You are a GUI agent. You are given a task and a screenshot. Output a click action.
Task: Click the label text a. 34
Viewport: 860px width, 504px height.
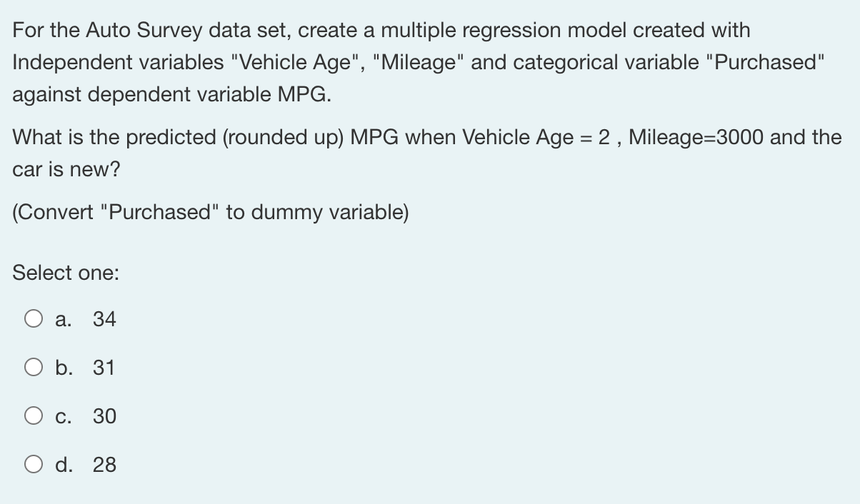[x=84, y=319]
